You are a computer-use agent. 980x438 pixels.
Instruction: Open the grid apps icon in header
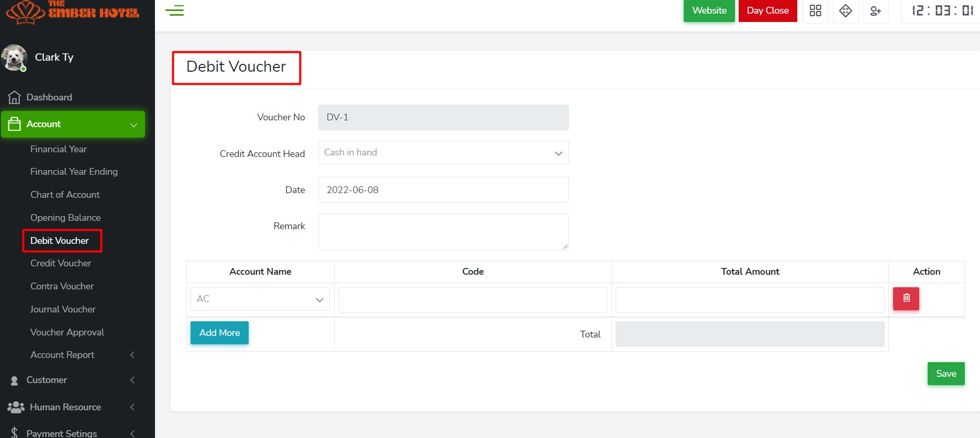click(815, 11)
